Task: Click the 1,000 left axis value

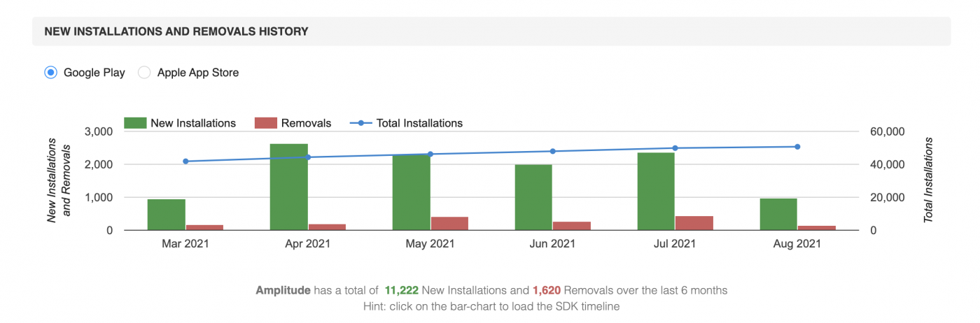Action: [x=98, y=197]
